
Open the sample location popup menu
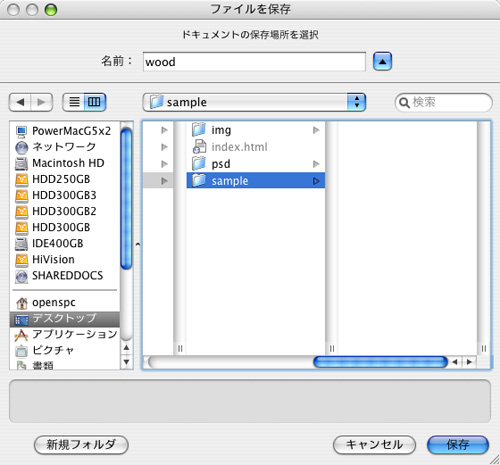click(254, 102)
